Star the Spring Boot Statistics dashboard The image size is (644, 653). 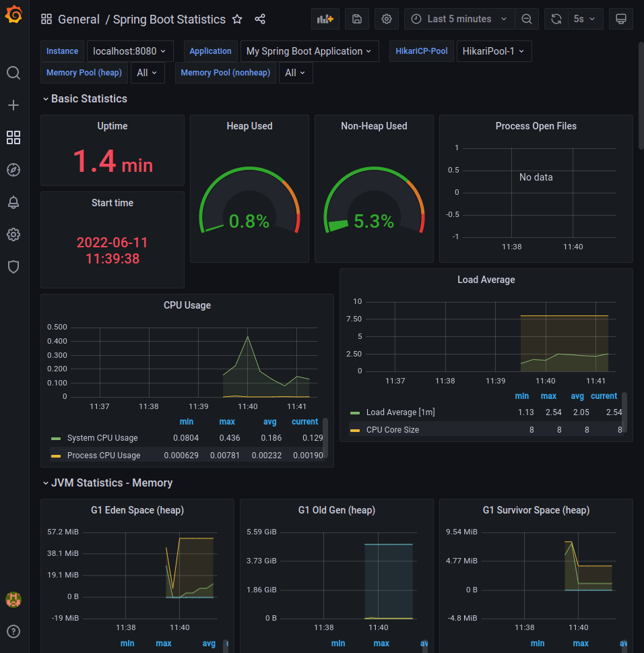coord(236,20)
